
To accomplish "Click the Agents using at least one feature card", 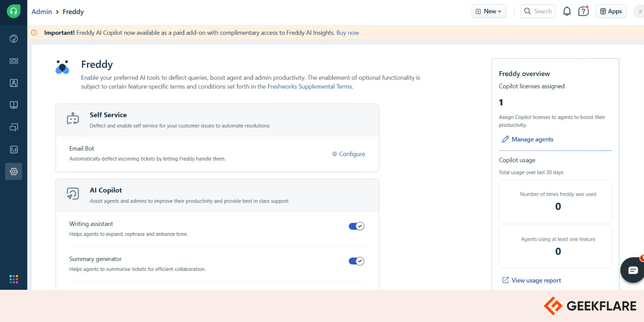I will click(555, 247).
